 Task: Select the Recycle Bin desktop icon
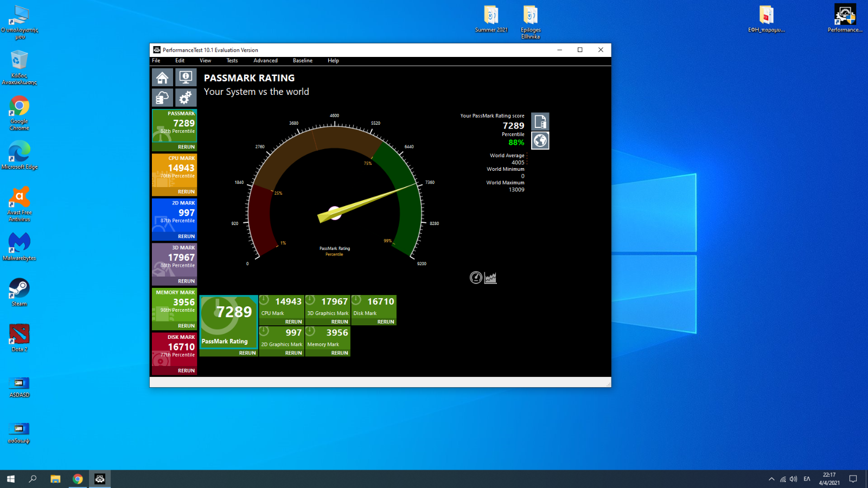pos(20,68)
